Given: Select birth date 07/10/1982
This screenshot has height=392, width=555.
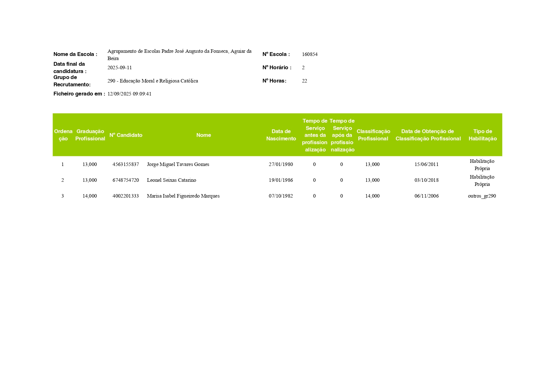Looking at the screenshot, I should click(281, 196).
